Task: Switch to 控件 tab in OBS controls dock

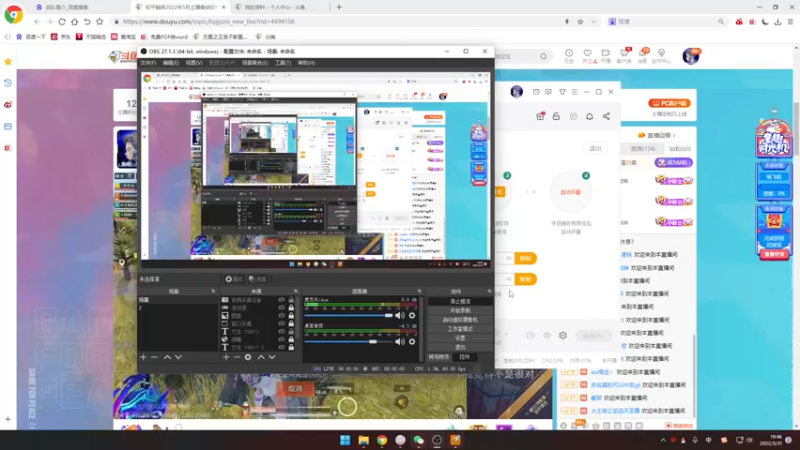Action: point(464,357)
